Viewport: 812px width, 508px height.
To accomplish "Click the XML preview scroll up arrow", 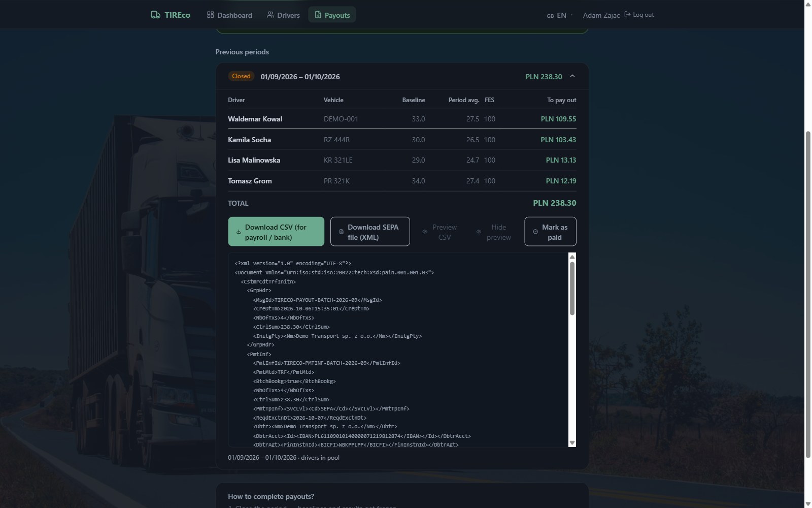I will click(572, 257).
